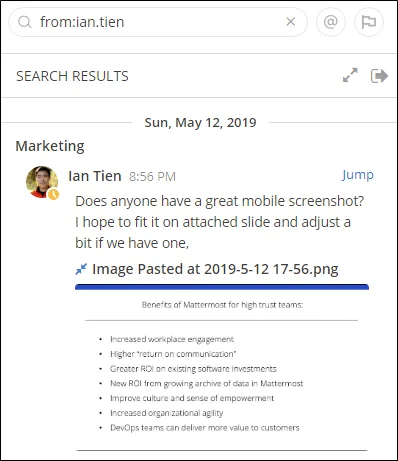Open the attached slide image preview
This screenshot has width=398, height=461.
pos(222,368)
